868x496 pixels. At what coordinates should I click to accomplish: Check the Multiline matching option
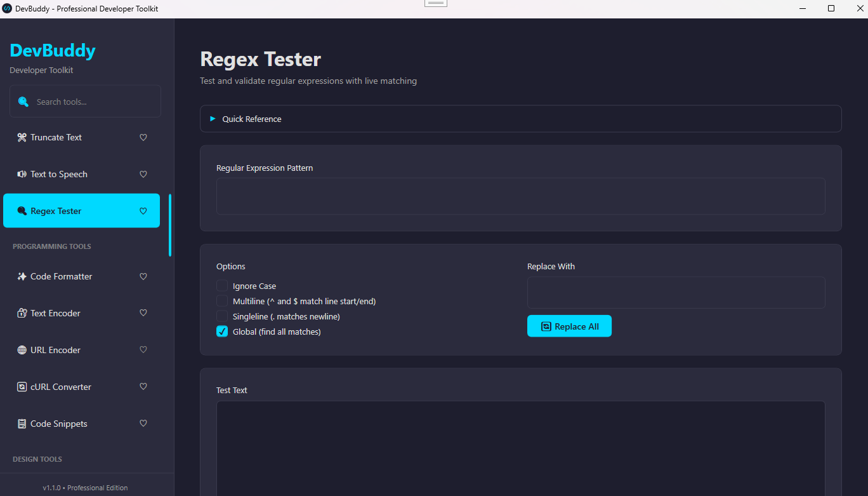[222, 301]
